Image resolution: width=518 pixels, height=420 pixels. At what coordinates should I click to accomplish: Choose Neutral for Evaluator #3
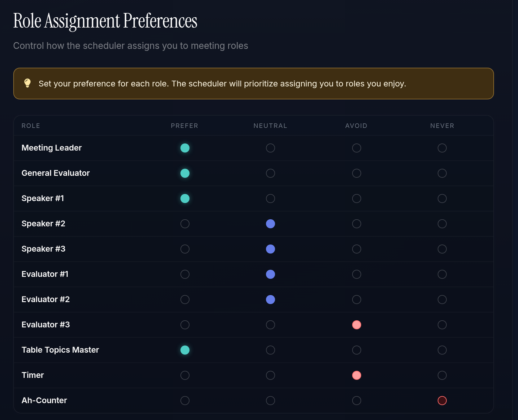click(x=270, y=325)
